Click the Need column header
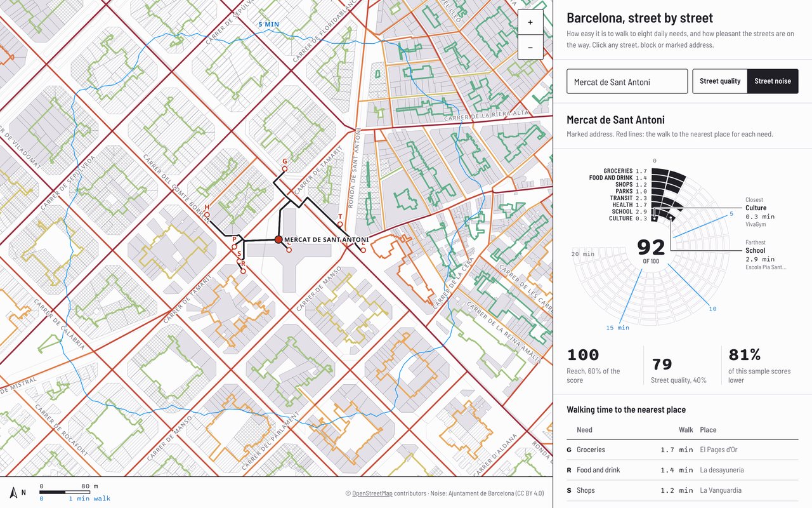Screen dimensions: 812x508 [x=584, y=430]
